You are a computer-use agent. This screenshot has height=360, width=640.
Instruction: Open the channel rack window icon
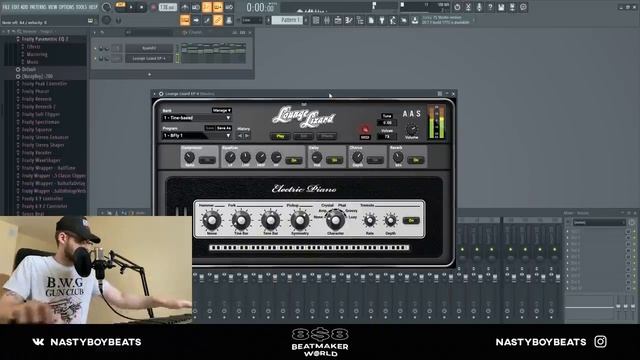pos(338,20)
